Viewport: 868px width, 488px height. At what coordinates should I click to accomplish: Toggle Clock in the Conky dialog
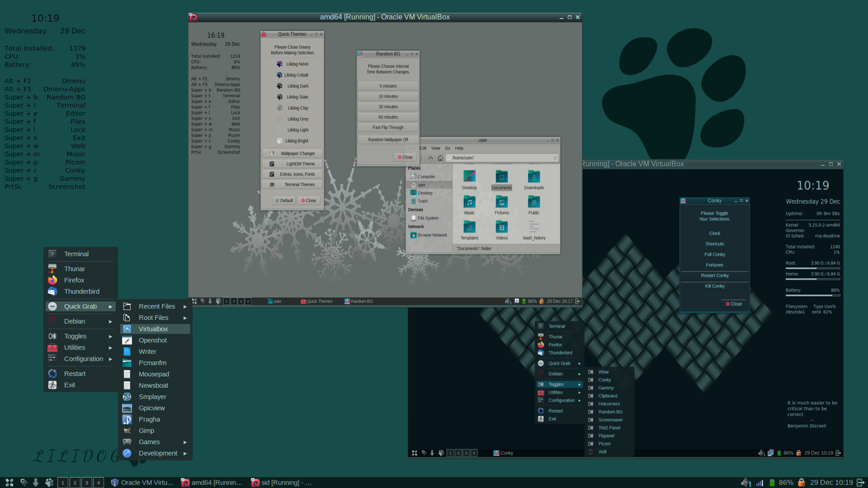(x=715, y=233)
